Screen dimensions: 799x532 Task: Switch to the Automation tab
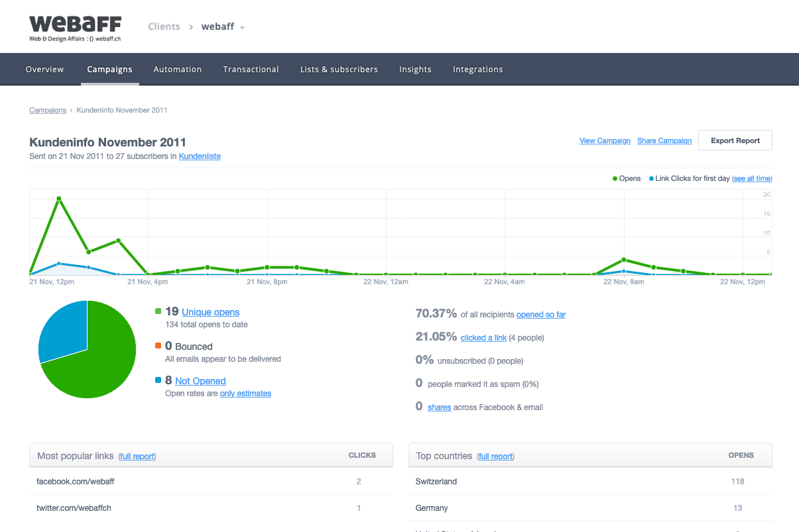pyautogui.click(x=177, y=70)
